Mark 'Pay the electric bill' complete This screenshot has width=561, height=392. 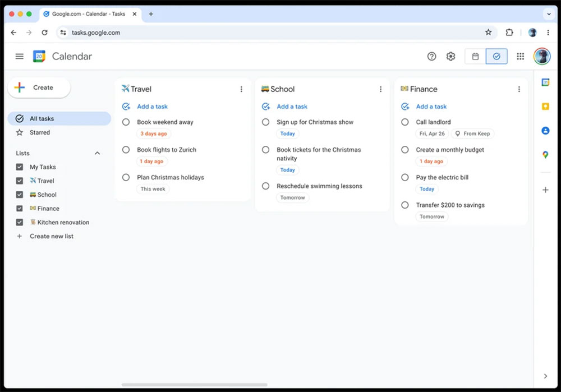[x=404, y=177]
